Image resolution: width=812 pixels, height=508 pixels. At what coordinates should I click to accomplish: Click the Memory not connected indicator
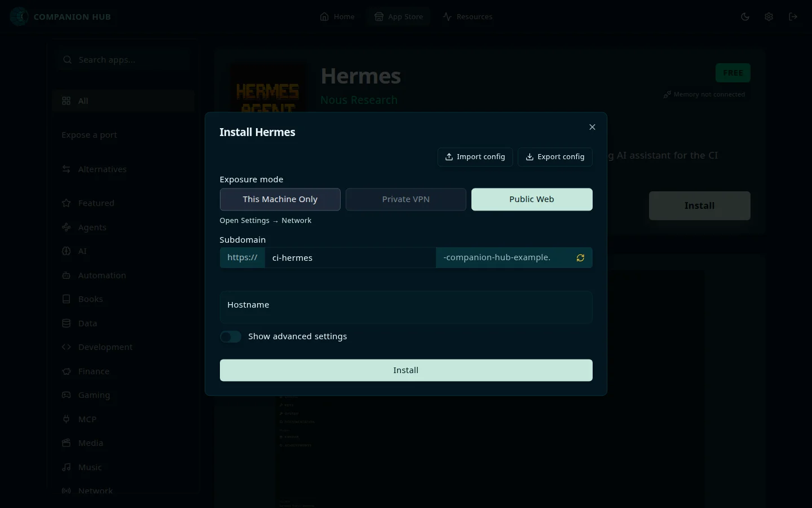coord(704,95)
